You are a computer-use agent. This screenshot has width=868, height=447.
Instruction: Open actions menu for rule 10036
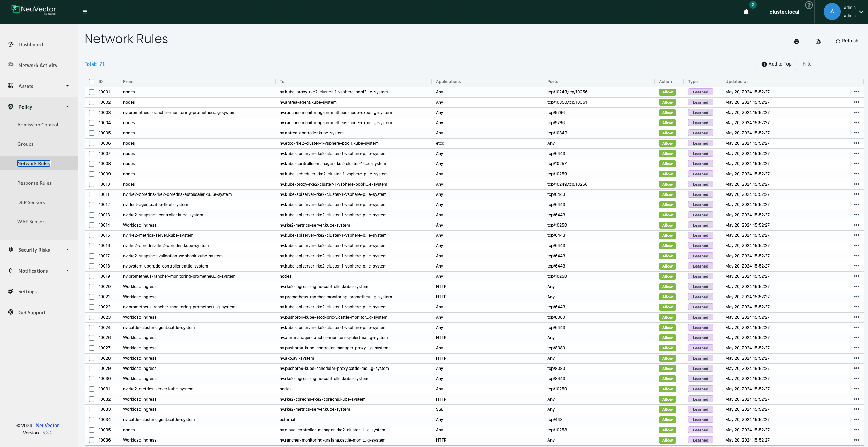(x=856, y=440)
